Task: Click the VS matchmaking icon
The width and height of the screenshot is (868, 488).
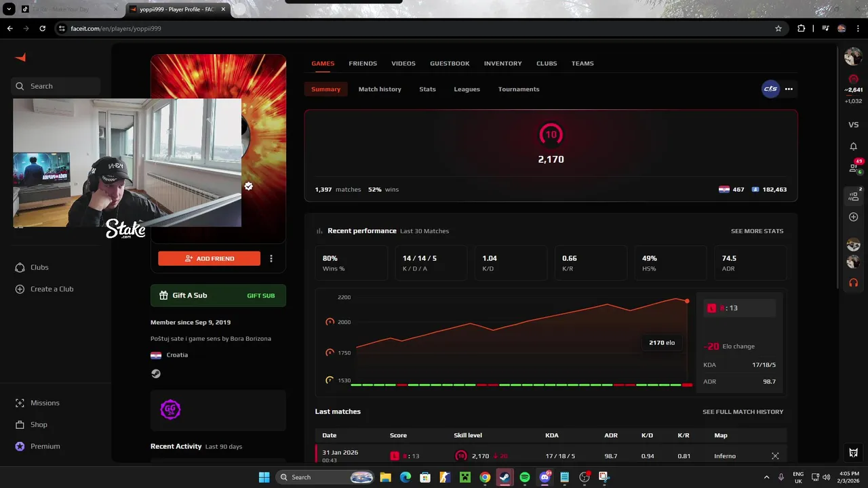Action: [854, 125]
